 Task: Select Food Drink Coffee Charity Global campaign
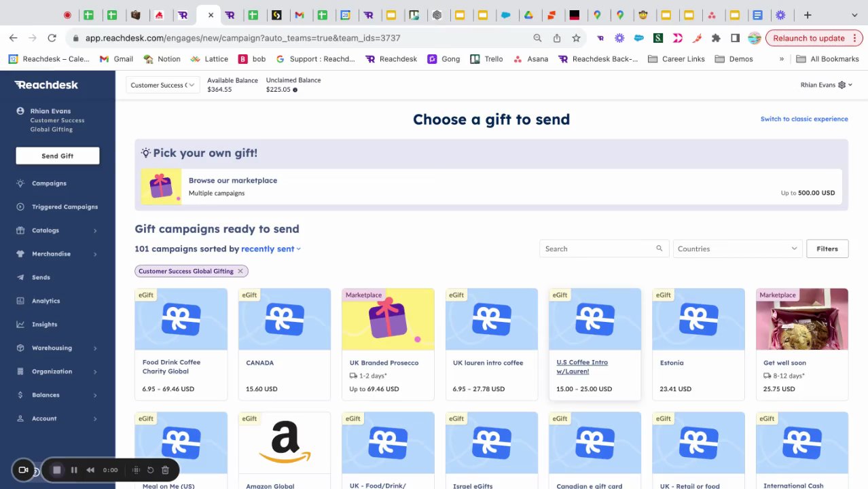pos(181,344)
